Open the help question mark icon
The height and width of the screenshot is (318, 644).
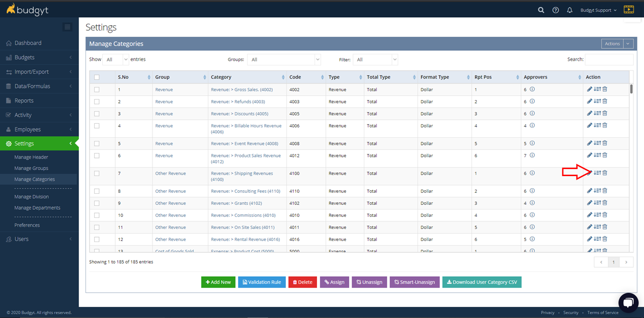555,10
